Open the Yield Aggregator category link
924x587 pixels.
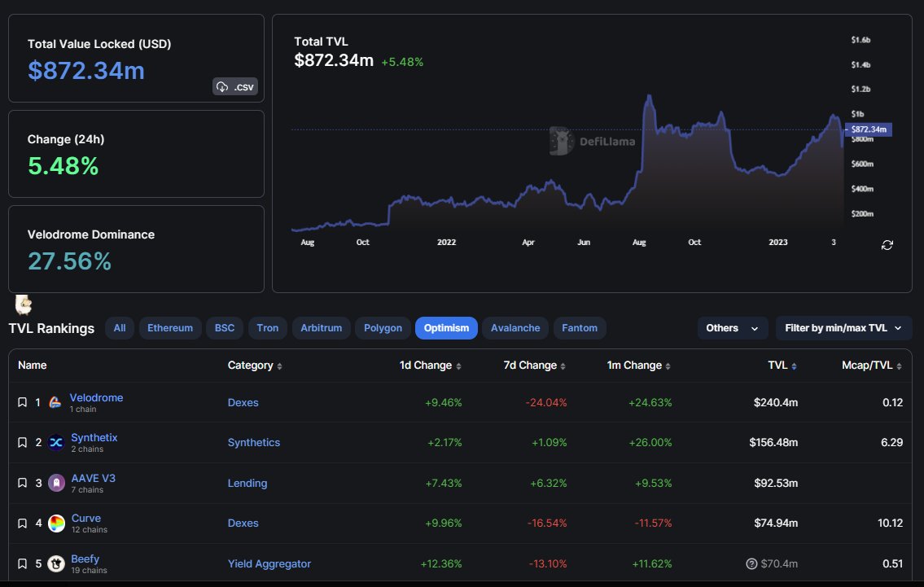pos(269,564)
